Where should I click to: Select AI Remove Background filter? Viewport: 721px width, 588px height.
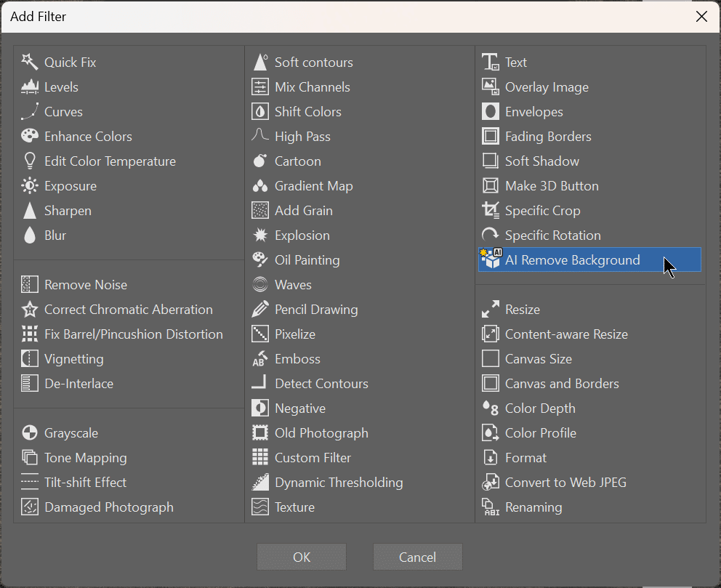pyautogui.click(x=572, y=259)
